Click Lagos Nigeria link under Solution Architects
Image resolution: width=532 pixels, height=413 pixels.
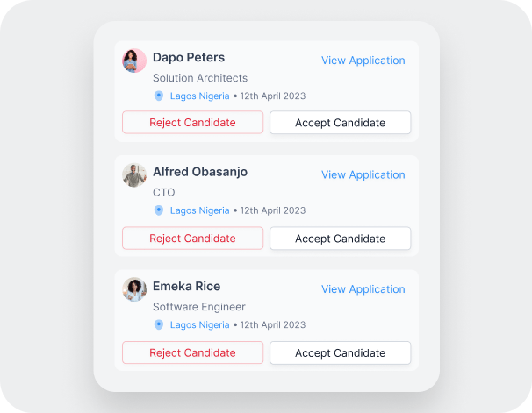point(200,96)
